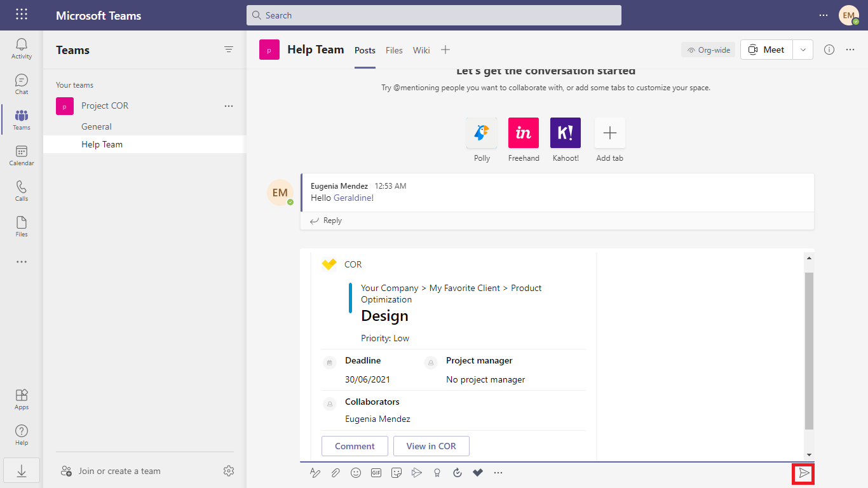Select the General channel
Viewport: 868px width, 488px height.
pos(144,126)
